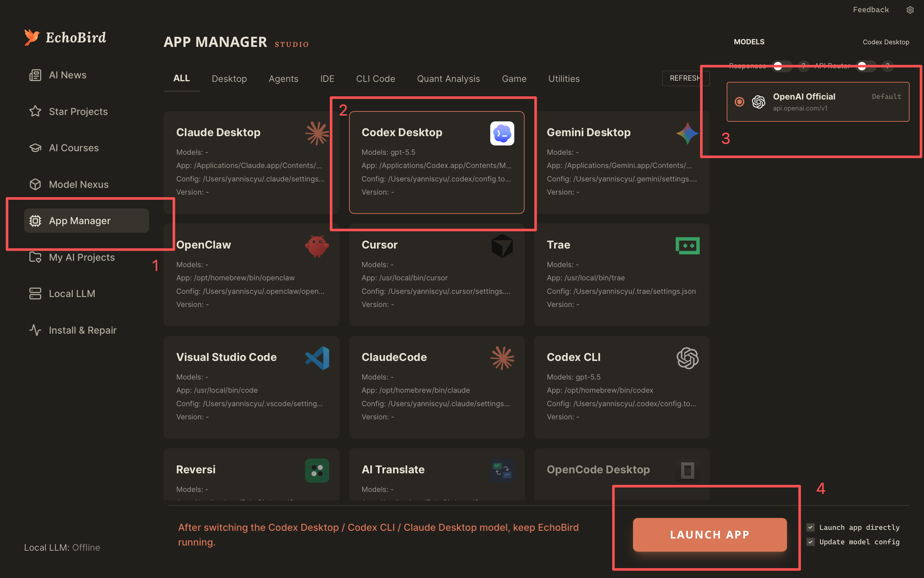Click the Gemini Desktop sparkle icon
Viewport: 924px width, 578px height.
click(x=687, y=133)
